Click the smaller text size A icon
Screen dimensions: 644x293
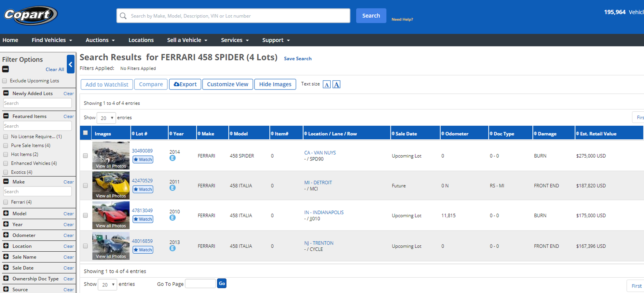[x=326, y=85]
